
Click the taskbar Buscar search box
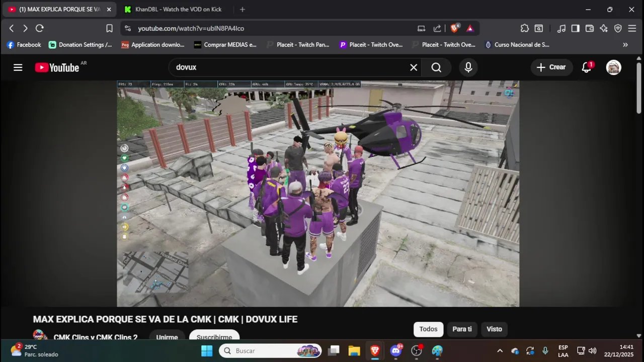pyautogui.click(x=271, y=351)
